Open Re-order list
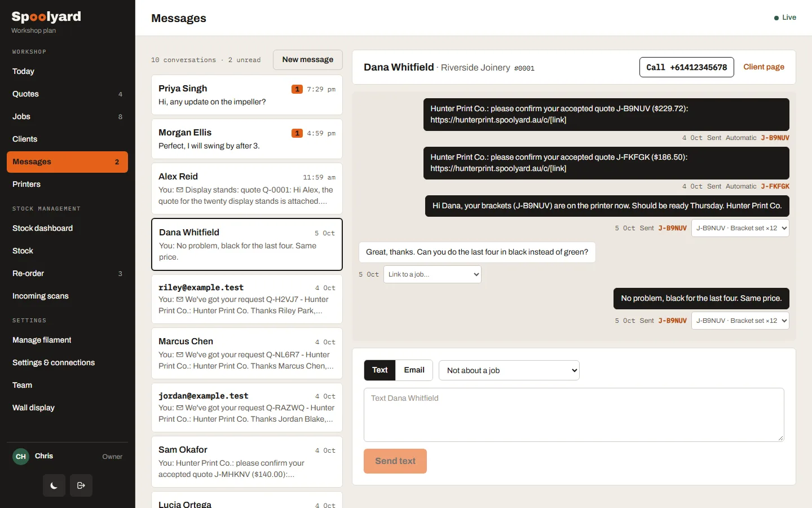812x508 pixels. tap(67, 273)
